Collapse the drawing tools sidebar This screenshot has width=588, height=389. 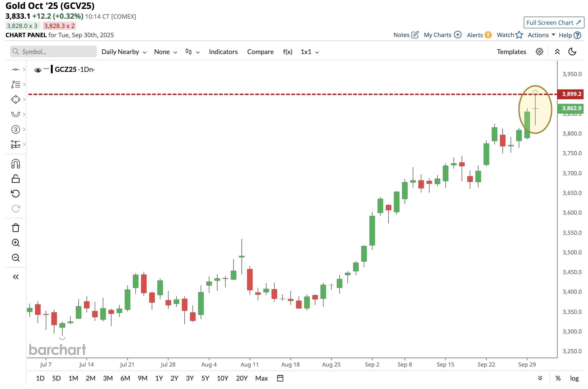pos(15,277)
